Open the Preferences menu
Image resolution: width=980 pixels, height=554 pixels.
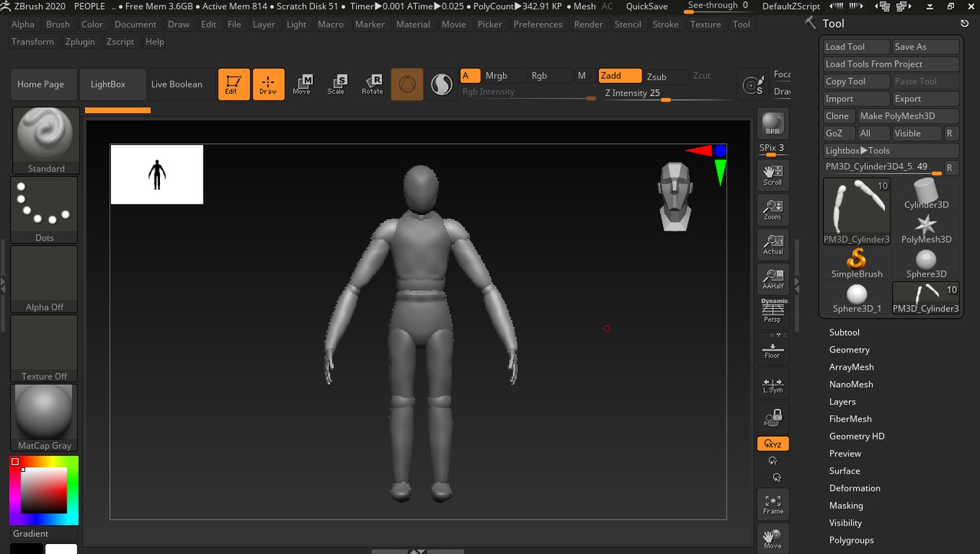[x=537, y=24]
